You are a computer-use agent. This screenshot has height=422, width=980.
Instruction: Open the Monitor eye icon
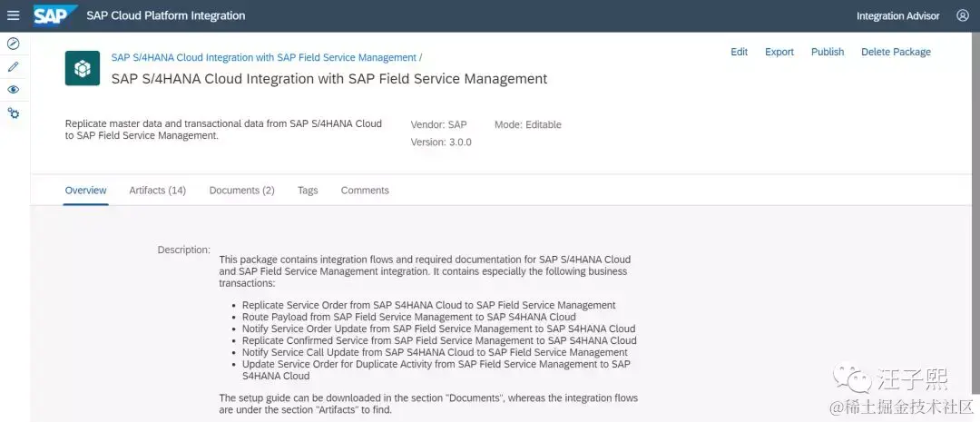(13, 90)
